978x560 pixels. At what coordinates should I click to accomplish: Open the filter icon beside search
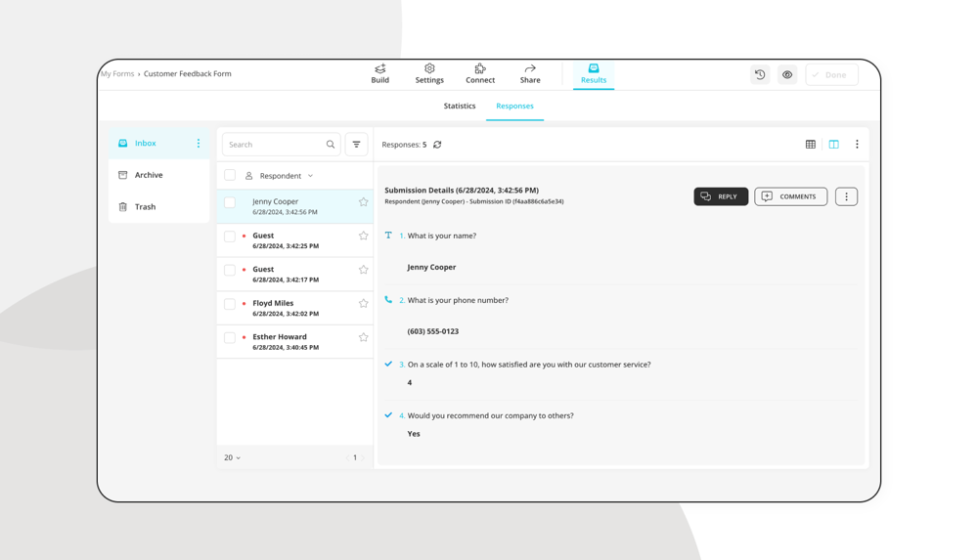(x=357, y=145)
